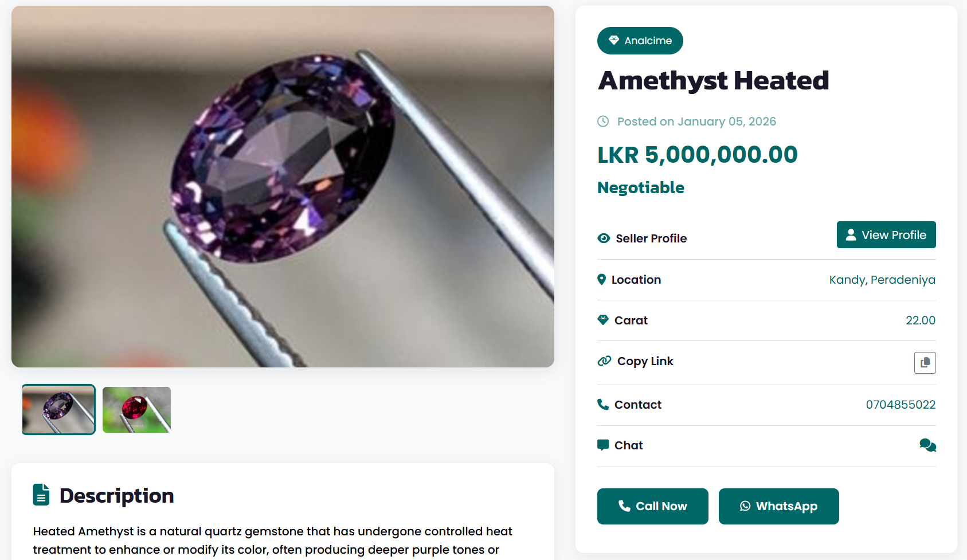Click the diamond icon in the Analcime badge

pyautogui.click(x=613, y=40)
